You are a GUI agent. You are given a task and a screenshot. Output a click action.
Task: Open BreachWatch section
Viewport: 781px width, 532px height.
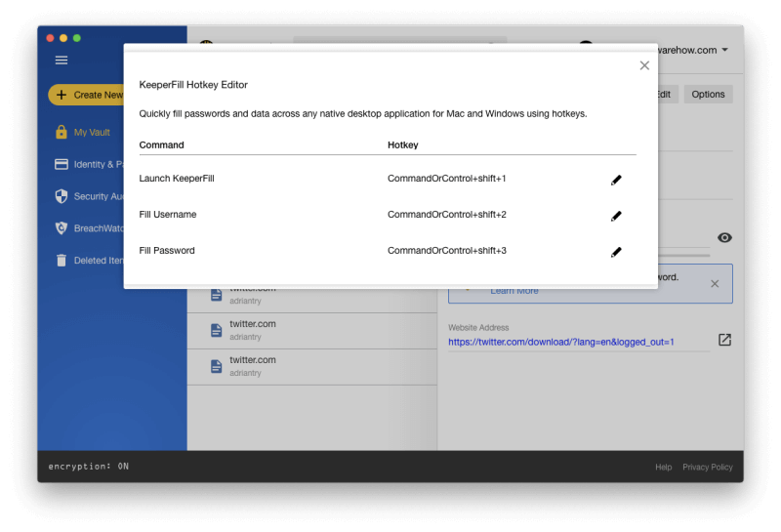pos(89,228)
